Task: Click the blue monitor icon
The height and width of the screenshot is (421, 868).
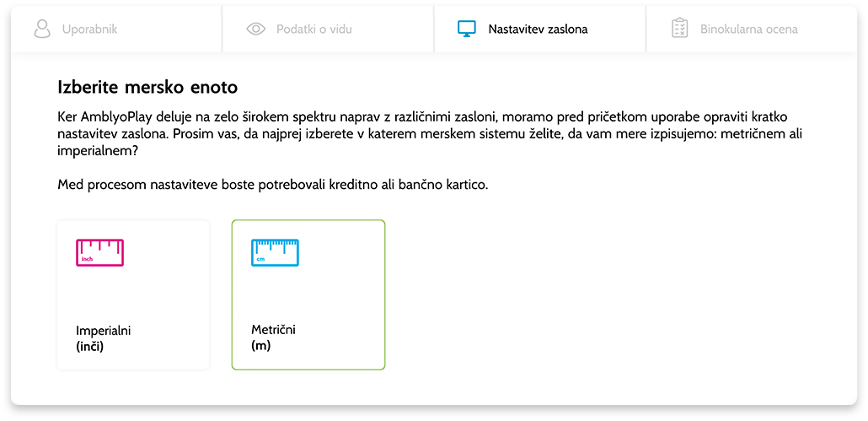Action: (x=467, y=29)
